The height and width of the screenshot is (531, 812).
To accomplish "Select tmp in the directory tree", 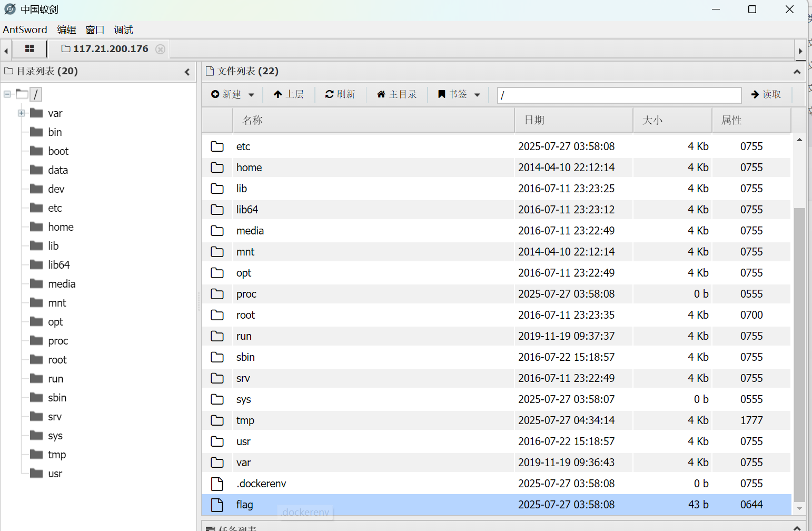I will (x=57, y=455).
